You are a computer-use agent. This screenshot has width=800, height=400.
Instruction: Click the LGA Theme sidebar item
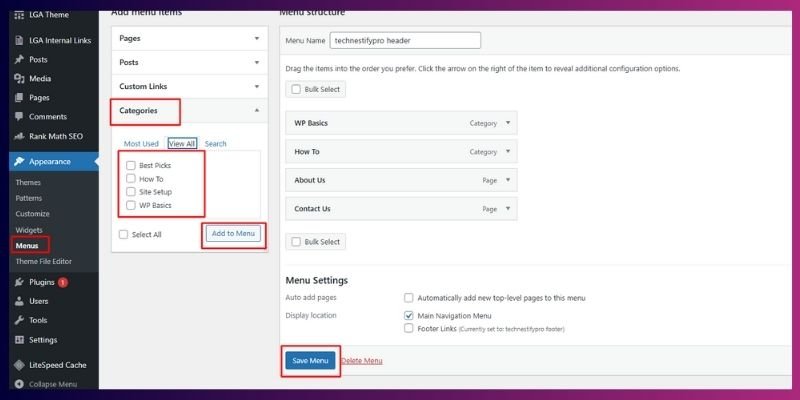tap(49, 15)
